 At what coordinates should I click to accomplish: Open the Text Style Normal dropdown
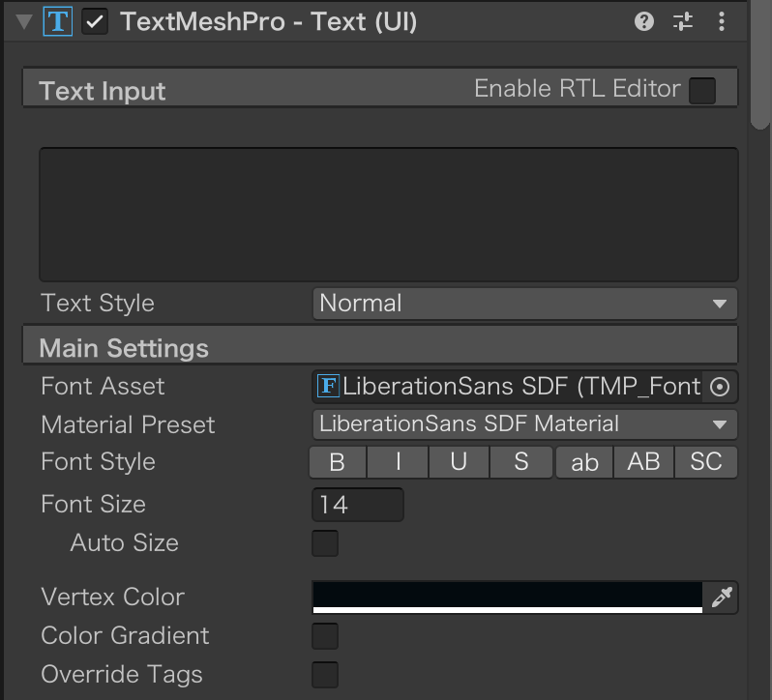tap(525, 304)
